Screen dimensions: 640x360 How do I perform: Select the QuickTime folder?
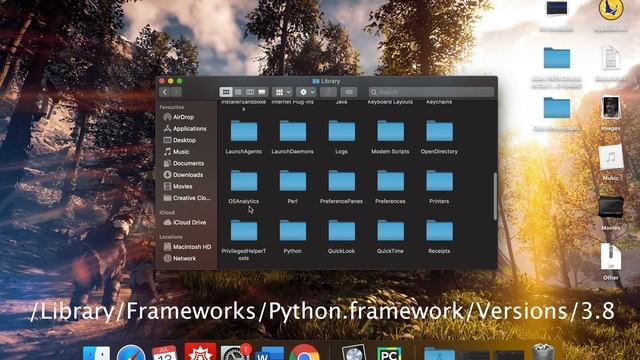[390, 231]
